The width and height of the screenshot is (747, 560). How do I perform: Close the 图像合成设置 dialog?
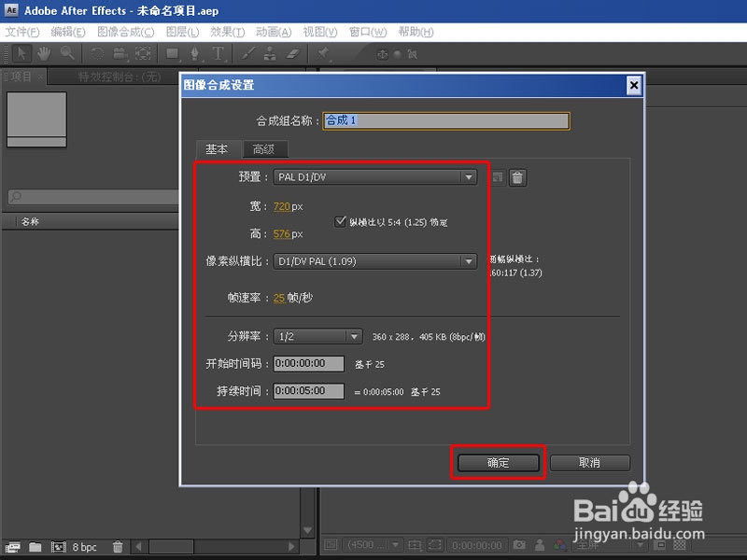[x=634, y=85]
